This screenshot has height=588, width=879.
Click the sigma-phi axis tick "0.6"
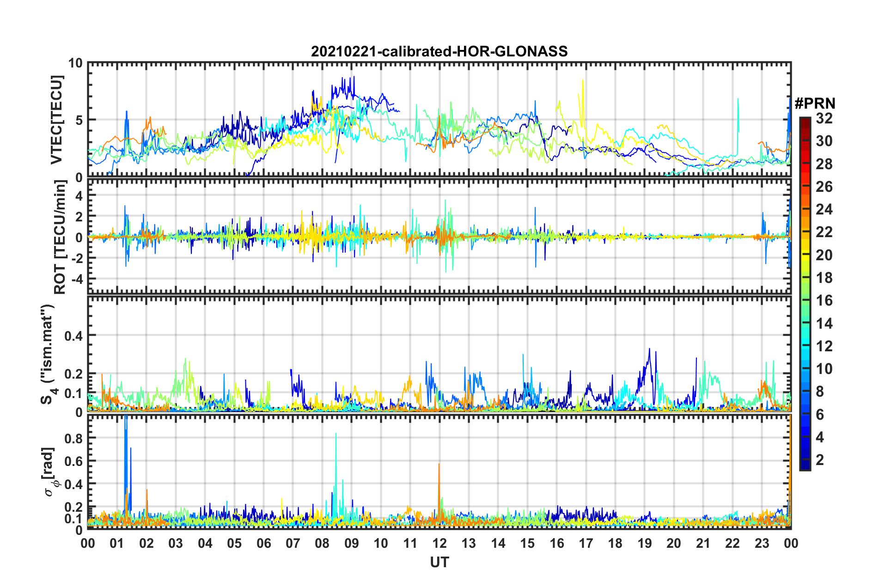click(x=74, y=461)
